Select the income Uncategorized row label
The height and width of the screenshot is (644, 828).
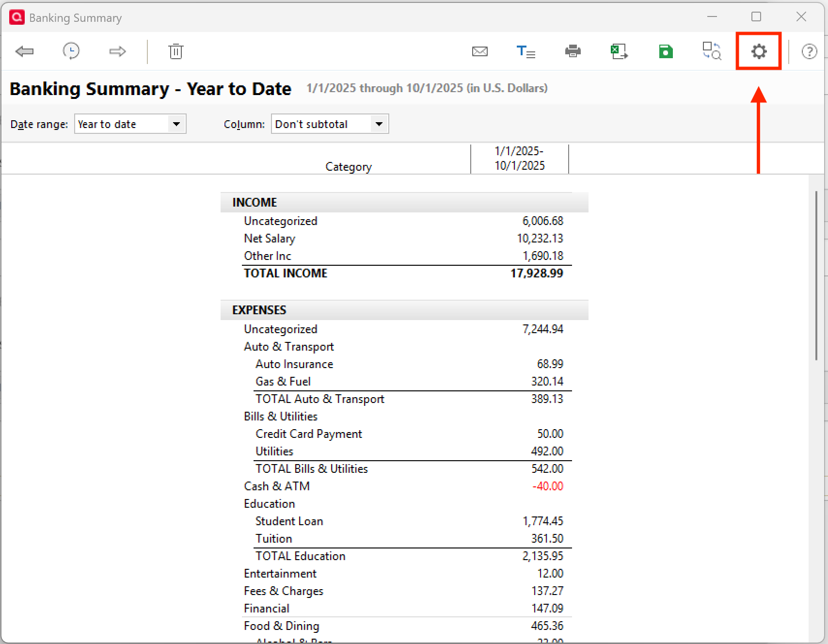pyautogui.click(x=281, y=221)
